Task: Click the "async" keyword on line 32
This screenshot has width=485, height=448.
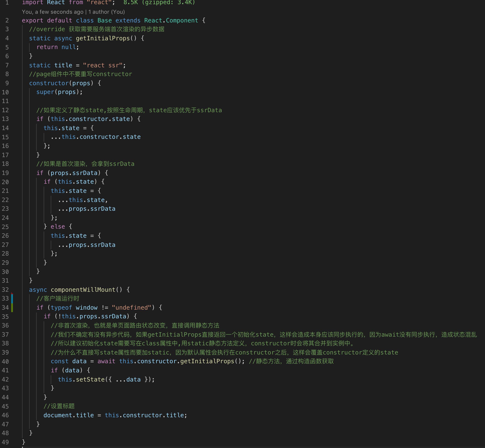Action: point(38,290)
